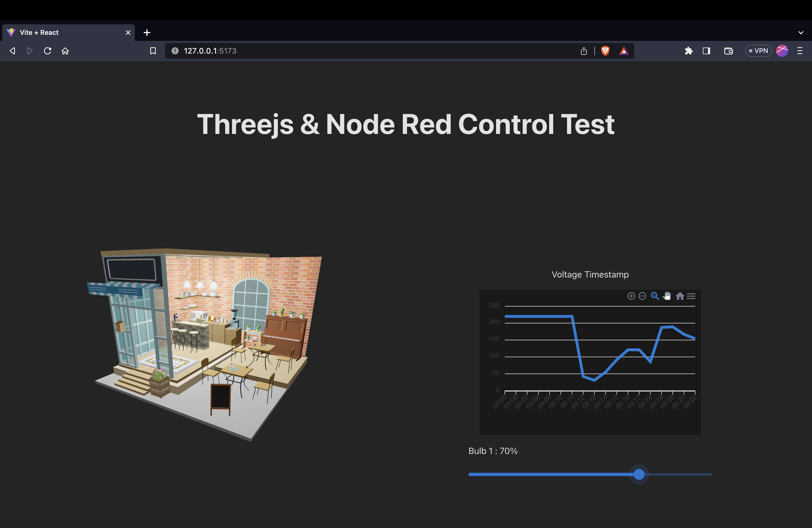Image resolution: width=812 pixels, height=528 pixels.
Task: Toggle the VPN button in the toolbar
Action: [x=758, y=51]
